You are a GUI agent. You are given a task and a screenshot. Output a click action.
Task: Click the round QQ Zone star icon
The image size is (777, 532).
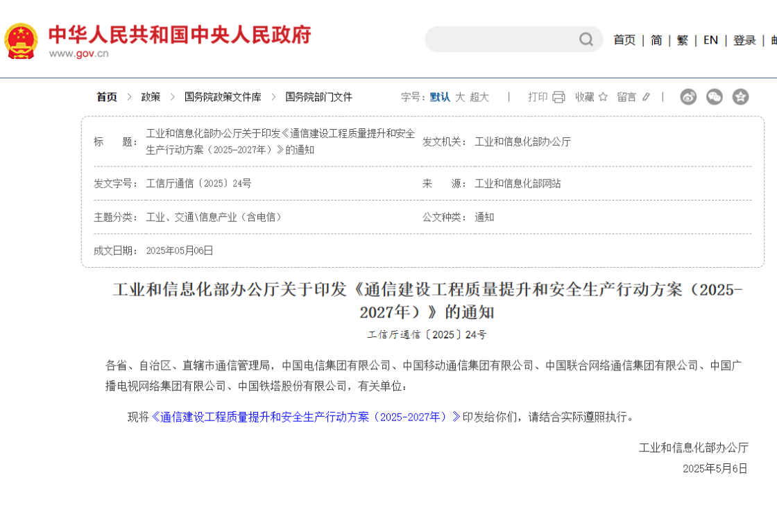[x=740, y=97]
